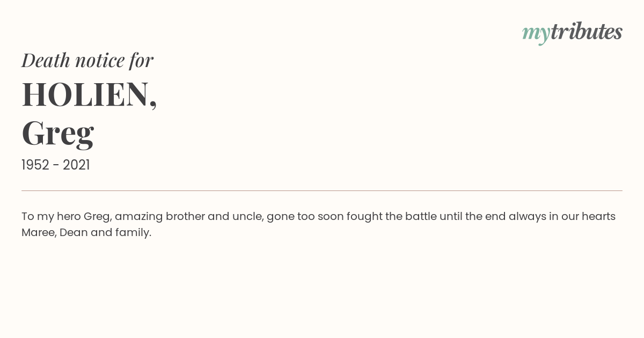Click the horizontal divider line
The width and height of the screenshot is (644, 338).
tap(322, 190)
